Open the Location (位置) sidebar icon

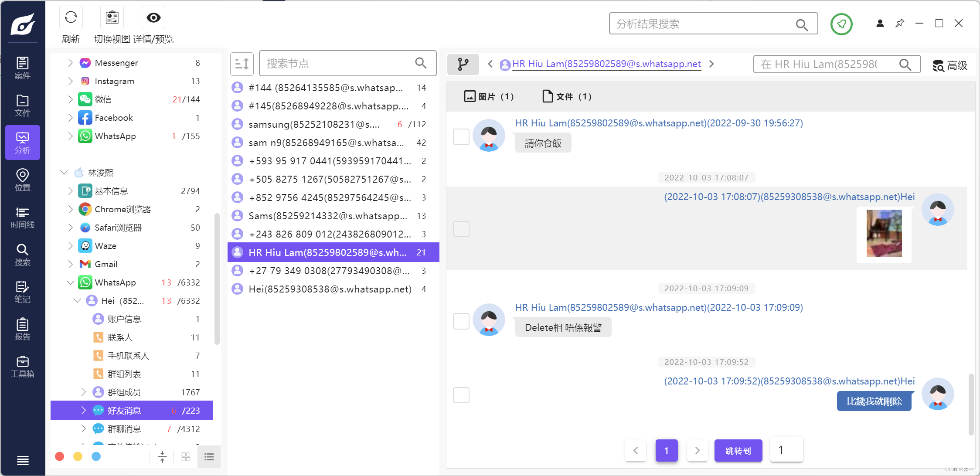pos(23,180)
